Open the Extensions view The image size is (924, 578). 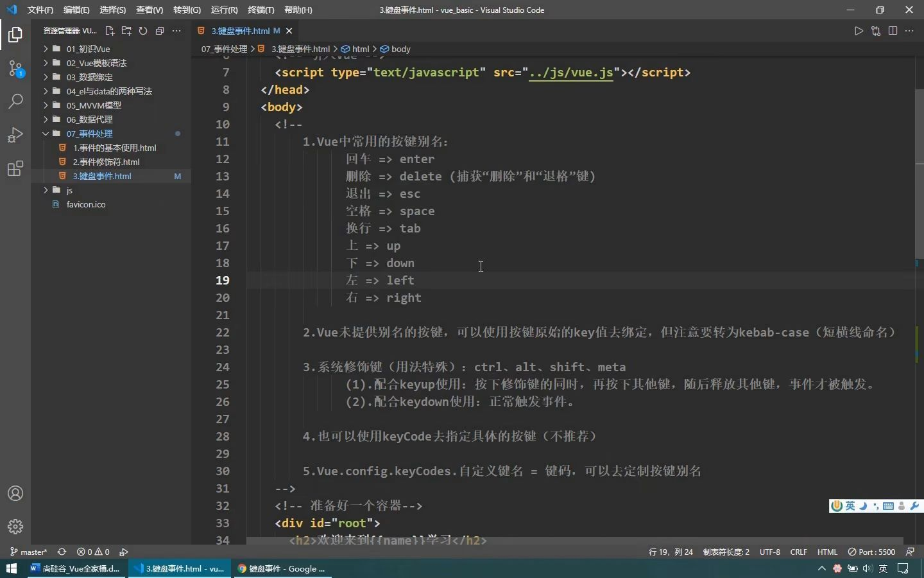pos(15,168)
